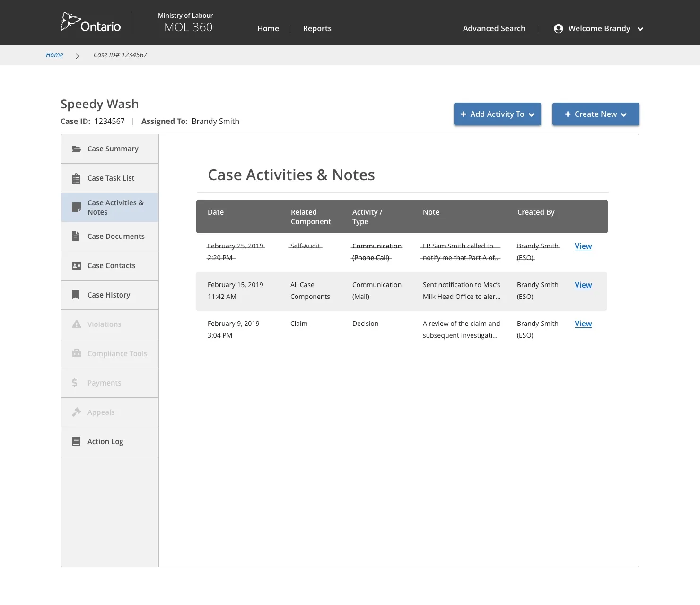Click the clipboard icon for Case Task List
This screenshot has height=605, width=700.
pos(76,179)
